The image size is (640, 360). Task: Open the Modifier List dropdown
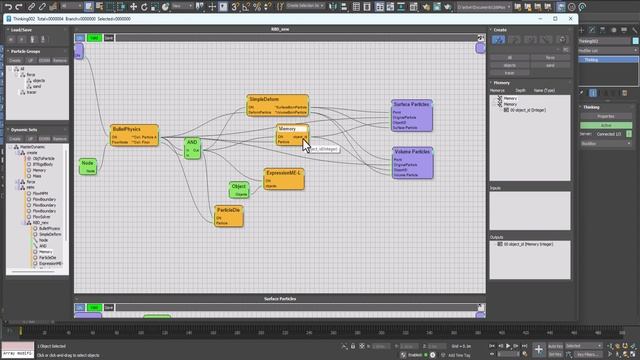pyautogui.click(x=608, y=50)
